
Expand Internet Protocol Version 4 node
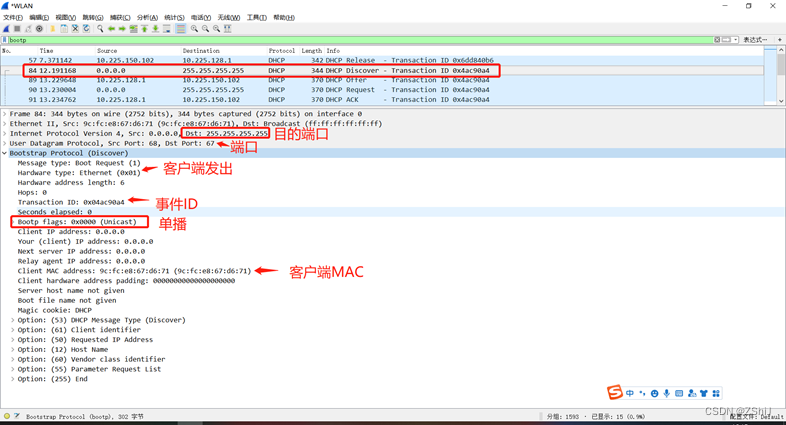5,134
